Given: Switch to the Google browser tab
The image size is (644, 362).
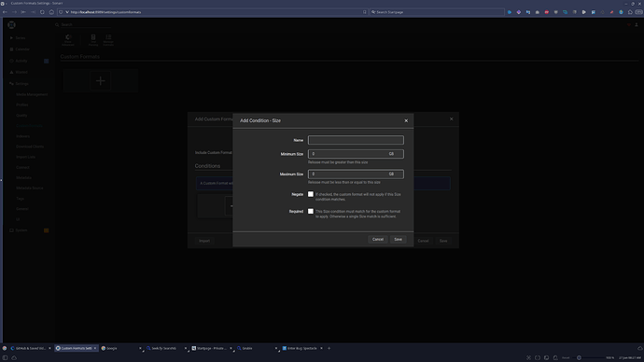Looking at the screenshot, I should [119, 348].
